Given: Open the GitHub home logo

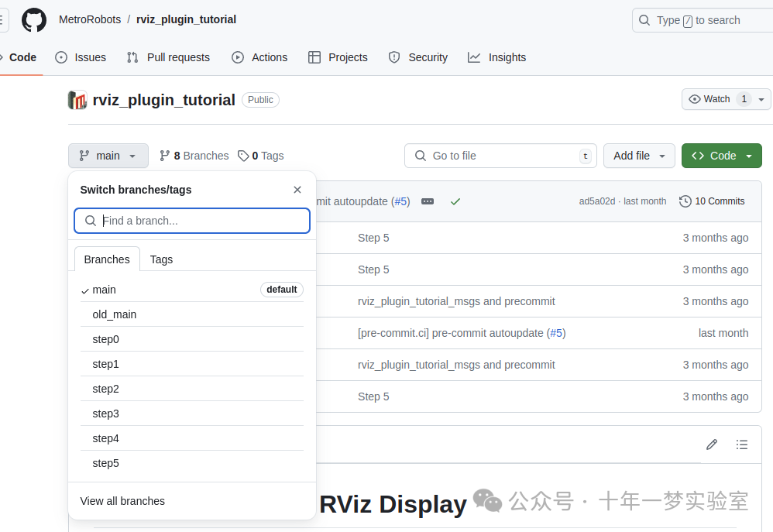Looking at the screenshot, I should tap(34, 20).
